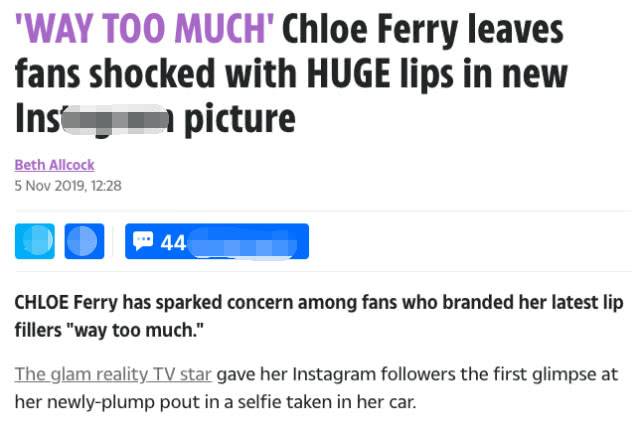Click the number 44 in comments button
640x430 pixels.
[x=172, y=241]
